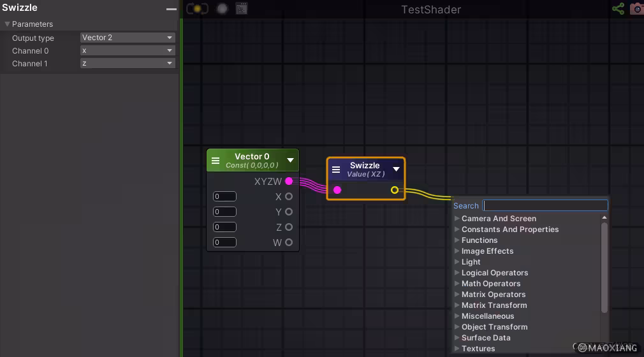Image resolution: width=644 pixels, height=357 pixels.
Task: Click the camera screenshot icon
Action: point(636,9)
